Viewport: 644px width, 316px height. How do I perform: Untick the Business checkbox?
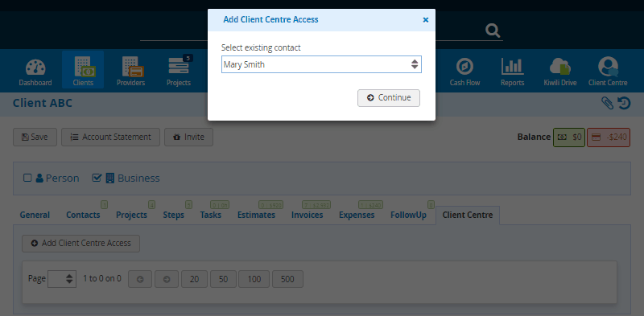click(x=97, y=178)
